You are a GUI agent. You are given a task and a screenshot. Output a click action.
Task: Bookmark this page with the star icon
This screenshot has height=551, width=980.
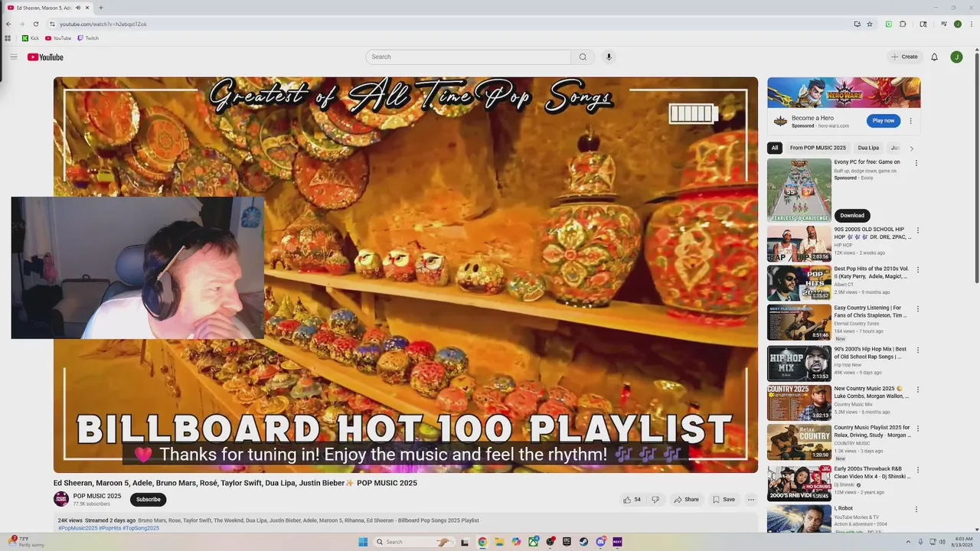pyautogui.click(x=870, y=24)
